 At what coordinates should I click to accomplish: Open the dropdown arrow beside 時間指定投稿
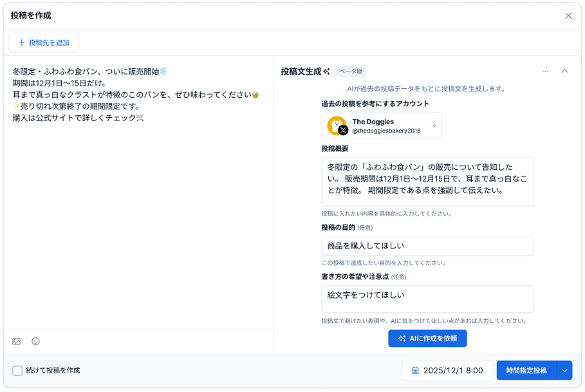[564, 371]
